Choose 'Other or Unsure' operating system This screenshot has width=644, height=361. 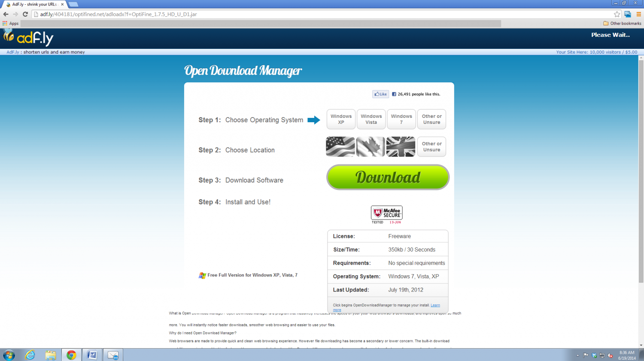[x=431, y=119]
